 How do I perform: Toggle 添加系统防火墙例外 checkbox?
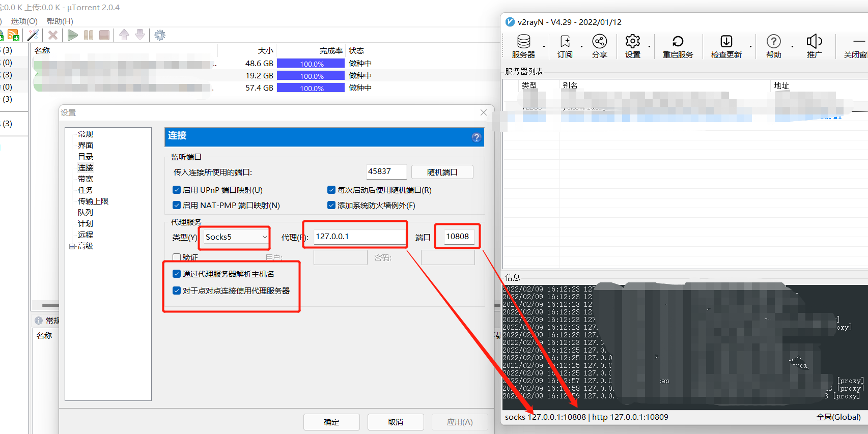coord(331,205)
